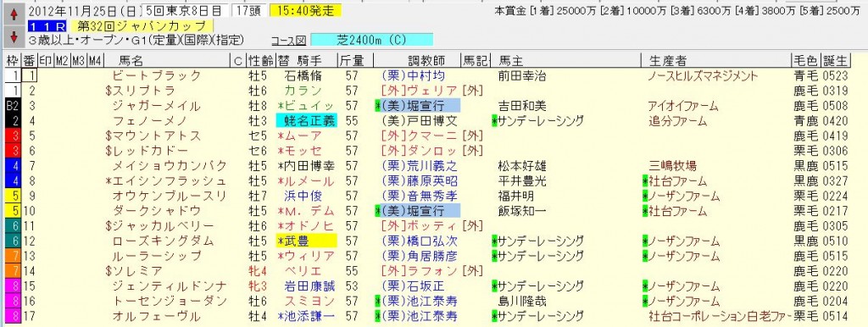Click the down arrow race navigation button

[14, 37]
